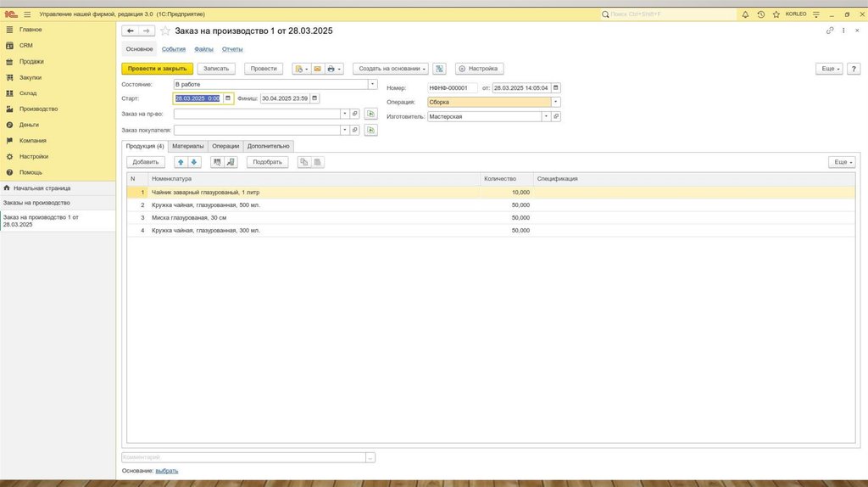Click the search field Поиск Ctrl+Shift+F
The image size is (868, 487).
[x=668, y=14]
